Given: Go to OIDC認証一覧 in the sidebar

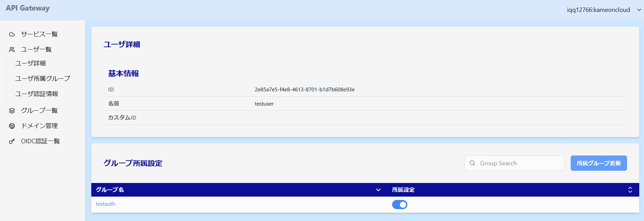Looking at the screenshot, I should pos(40,141).
